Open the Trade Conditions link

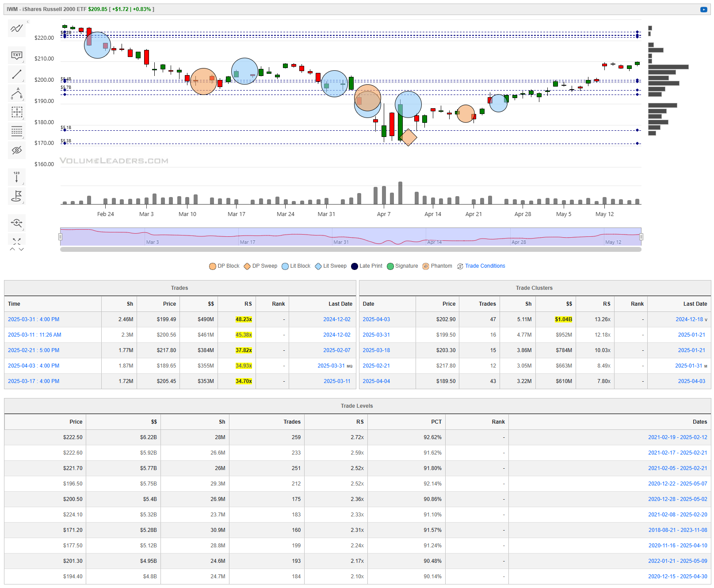[x=485, y=266]
